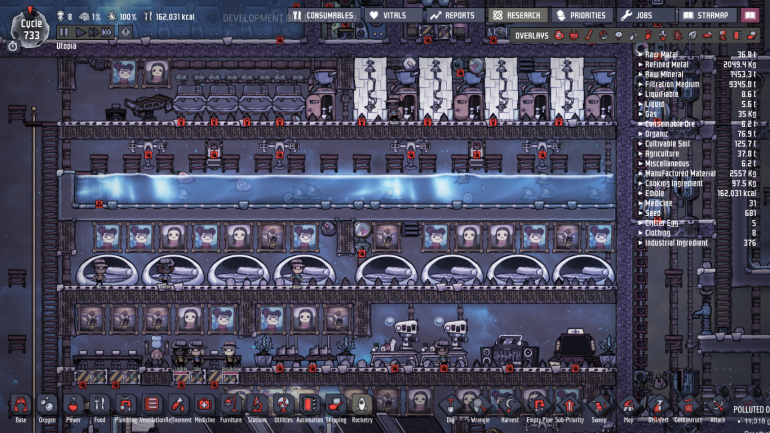Select the Empty Pipe tool
This screenshot has width=770, height=433.
(539, 407)
